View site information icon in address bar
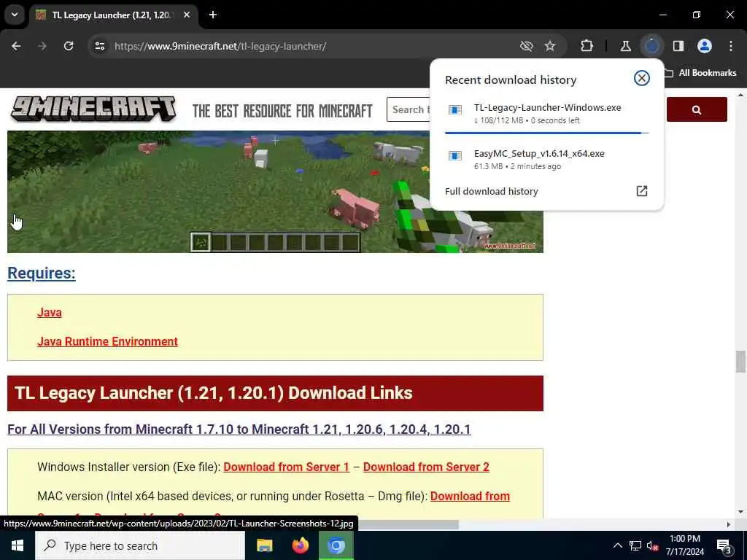This screenshot has width=747, height=560. (x=99, y=46)
